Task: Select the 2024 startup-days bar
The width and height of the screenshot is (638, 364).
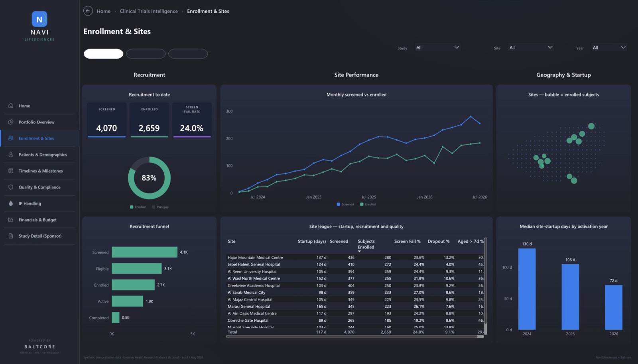Action: [x=527, y=289]
